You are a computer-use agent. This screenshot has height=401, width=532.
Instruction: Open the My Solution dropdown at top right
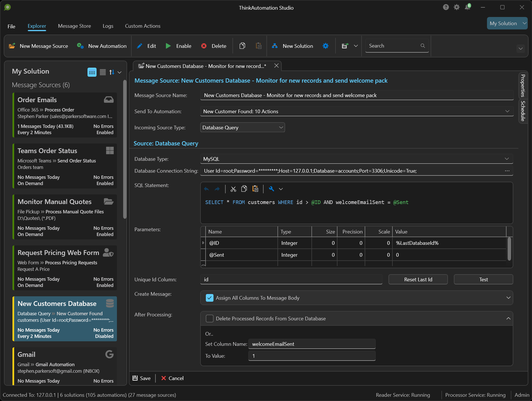coord(507,23)
